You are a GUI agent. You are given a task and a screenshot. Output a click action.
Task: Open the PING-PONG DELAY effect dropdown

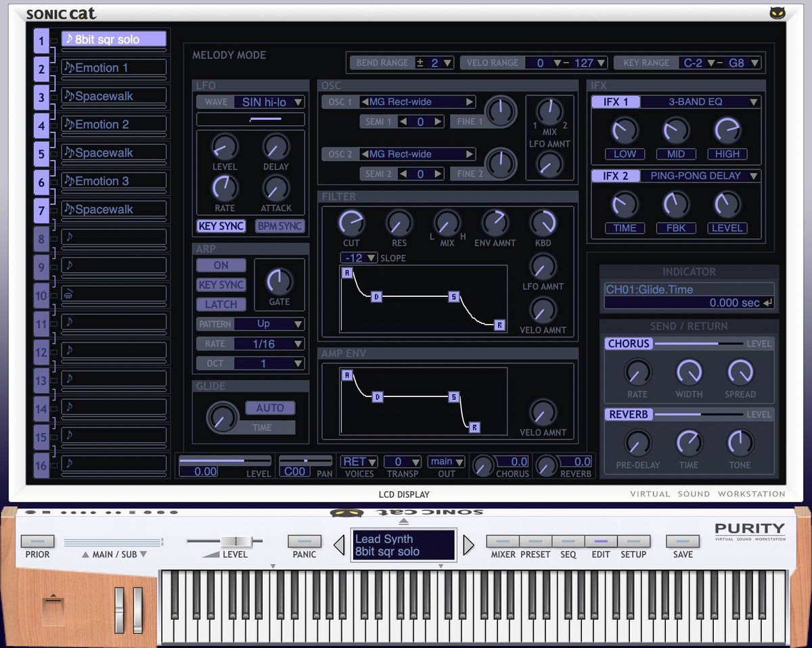tap(700, 176)
